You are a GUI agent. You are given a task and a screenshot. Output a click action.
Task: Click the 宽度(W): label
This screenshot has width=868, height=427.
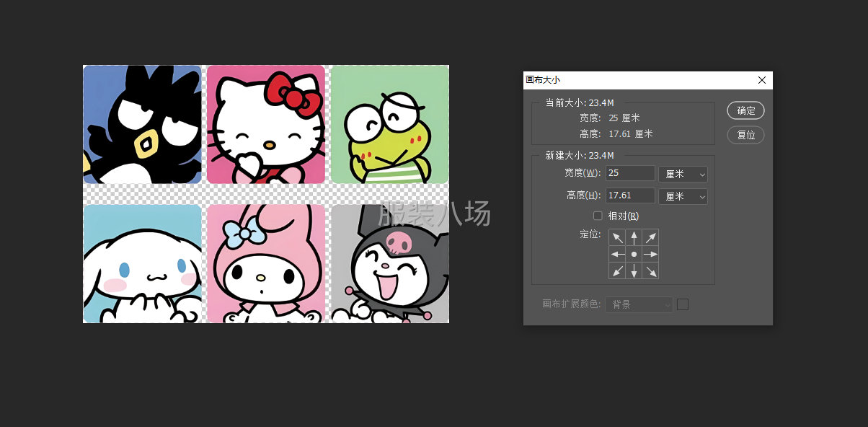[583, 173]
